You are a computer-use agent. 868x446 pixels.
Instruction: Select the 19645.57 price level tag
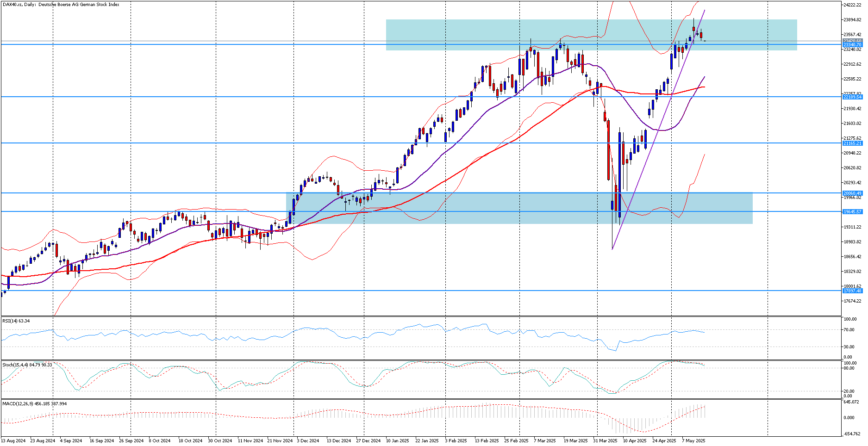coord(852,211)
